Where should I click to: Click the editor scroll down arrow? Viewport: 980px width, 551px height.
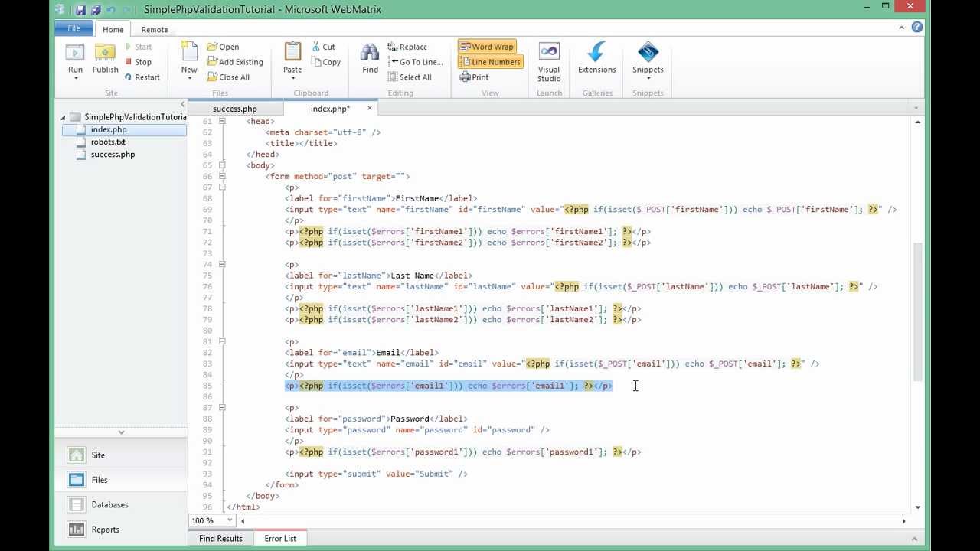(x=917, y=507)
